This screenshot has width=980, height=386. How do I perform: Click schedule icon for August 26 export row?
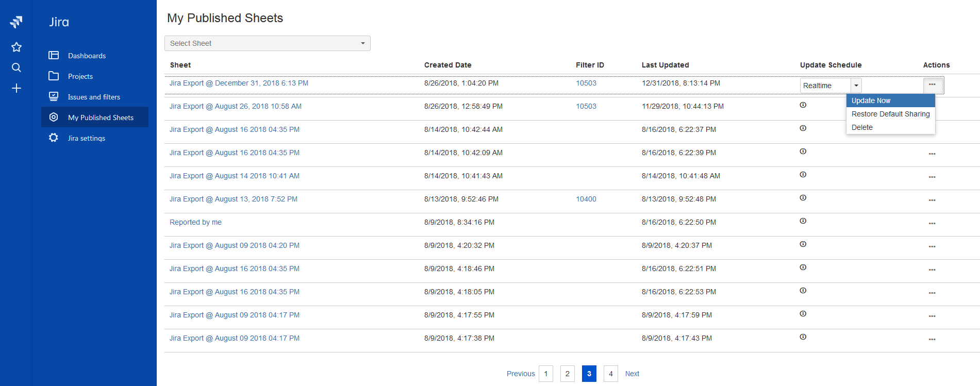coord(803,105)
